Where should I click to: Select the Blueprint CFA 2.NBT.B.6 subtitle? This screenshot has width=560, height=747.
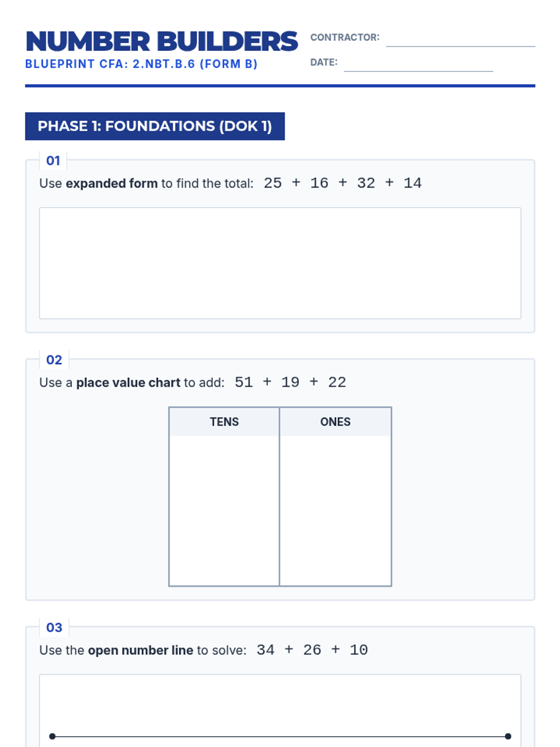coord(141,64)
